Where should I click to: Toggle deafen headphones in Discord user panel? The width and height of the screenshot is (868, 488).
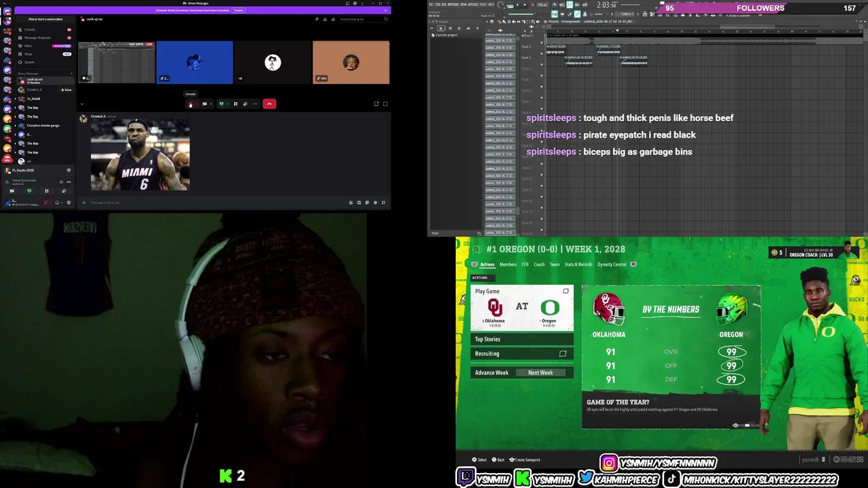tap(57, 203)
